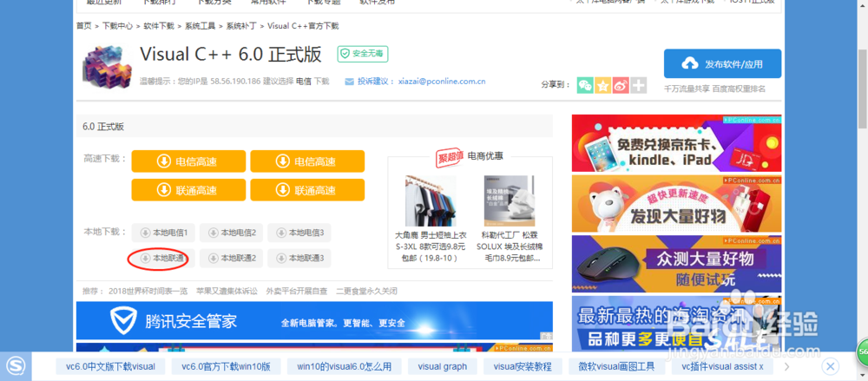Screen dimensions: 868x381
Task: Click the envelope icon beside 投诉建议
Action: 349,82
